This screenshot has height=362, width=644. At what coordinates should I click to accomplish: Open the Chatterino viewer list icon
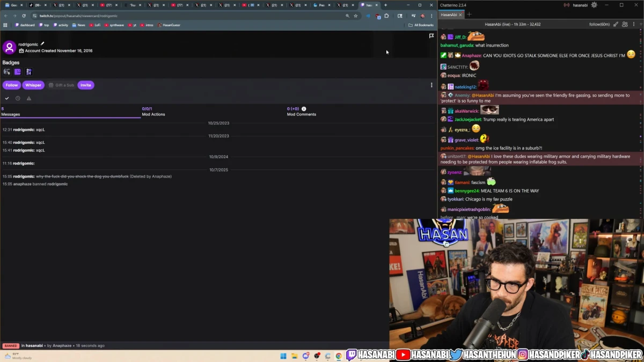(625, 24)
